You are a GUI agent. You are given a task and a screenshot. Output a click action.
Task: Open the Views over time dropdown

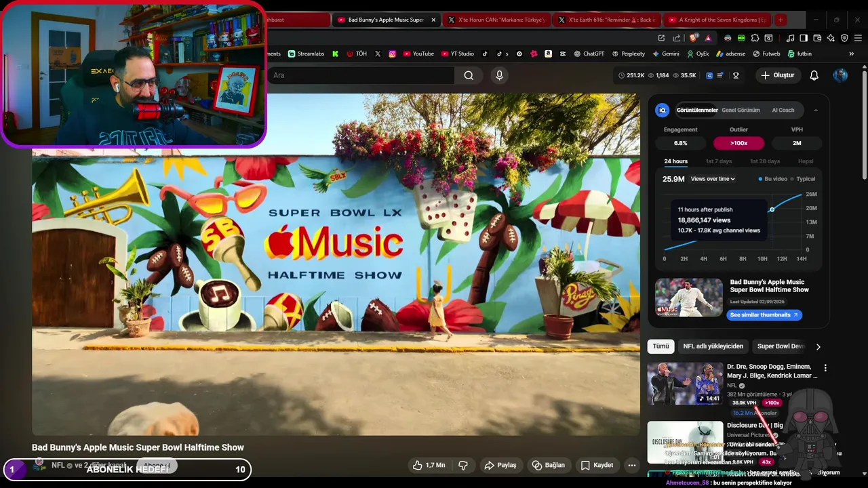[x=713, y=179]
